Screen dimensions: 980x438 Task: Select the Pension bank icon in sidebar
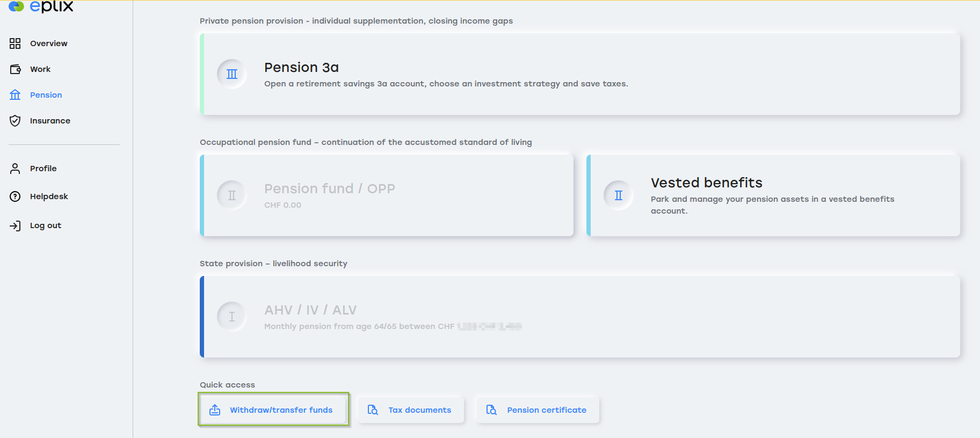(15, 95)
